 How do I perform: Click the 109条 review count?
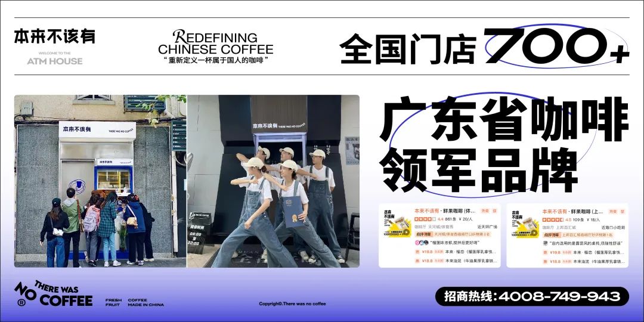(578, 220)
